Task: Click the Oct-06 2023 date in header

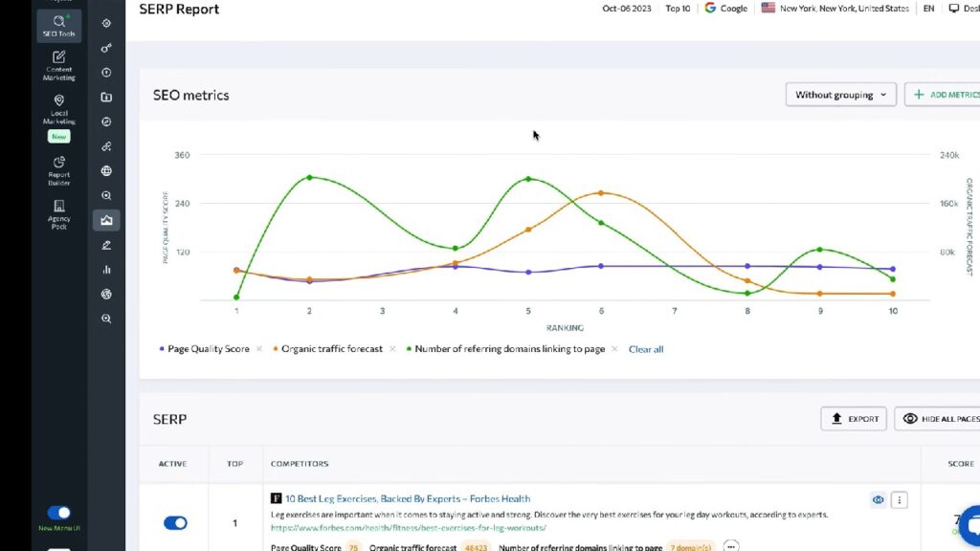Action: [626, 8]
